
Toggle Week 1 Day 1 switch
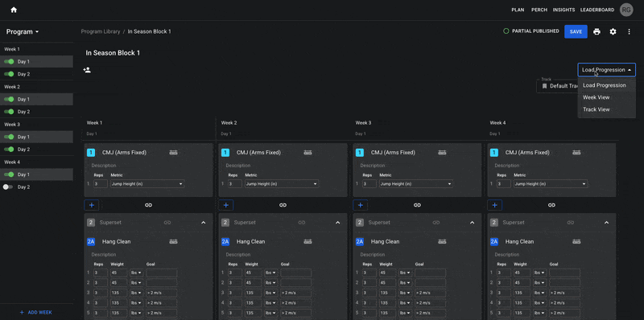pos(9,62)
